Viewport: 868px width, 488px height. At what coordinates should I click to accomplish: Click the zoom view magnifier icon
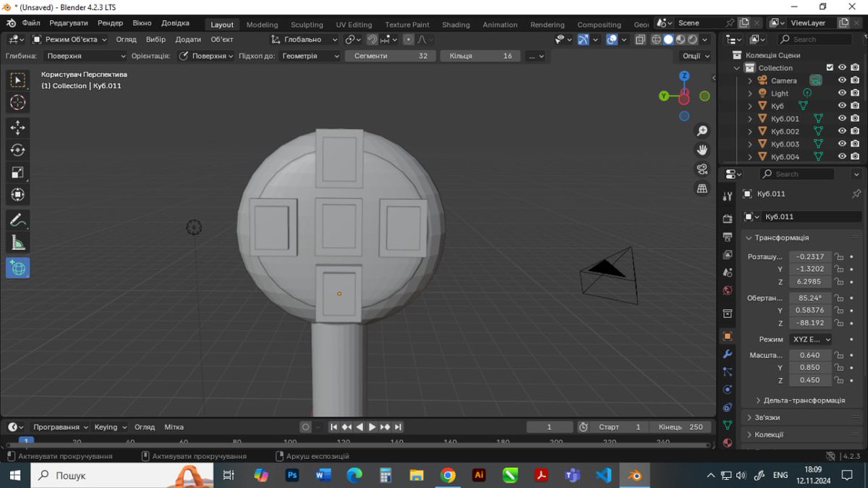point(702,131)
